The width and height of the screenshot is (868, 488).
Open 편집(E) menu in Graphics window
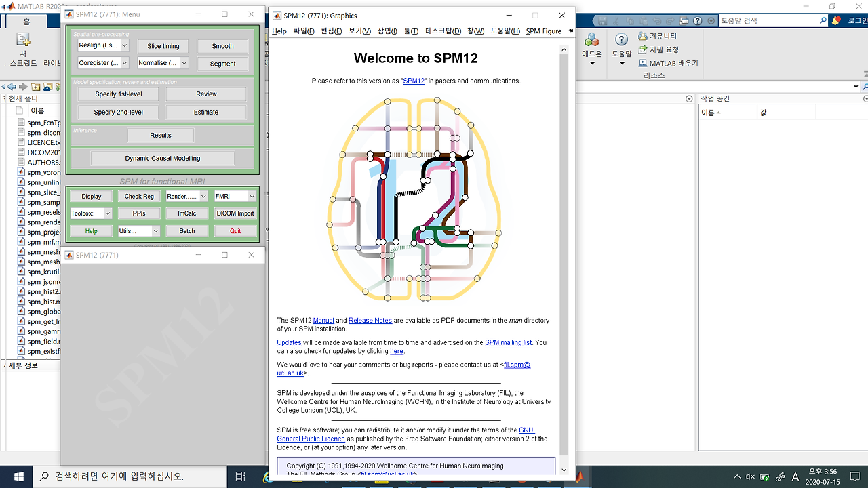click(x=332, y=30)
